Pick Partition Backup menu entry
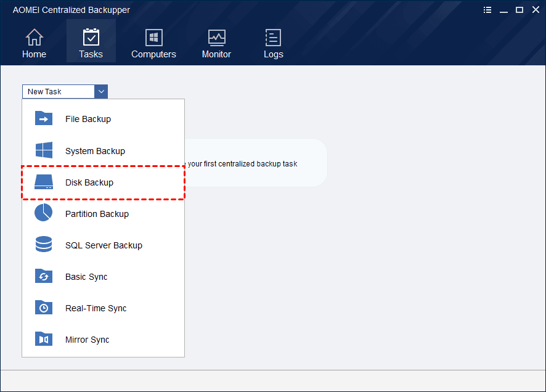 [x=103, y=214]
